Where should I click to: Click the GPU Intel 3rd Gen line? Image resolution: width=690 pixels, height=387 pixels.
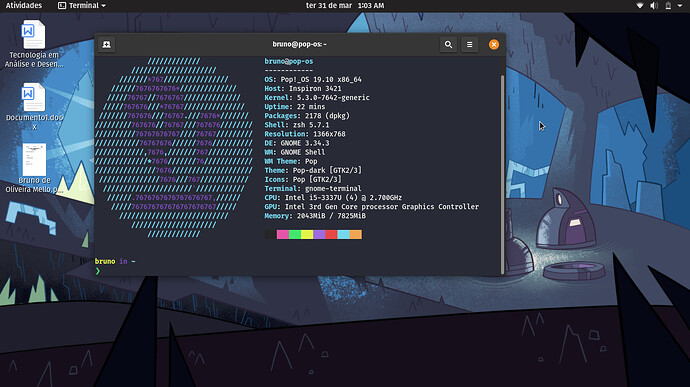[371, 206]
